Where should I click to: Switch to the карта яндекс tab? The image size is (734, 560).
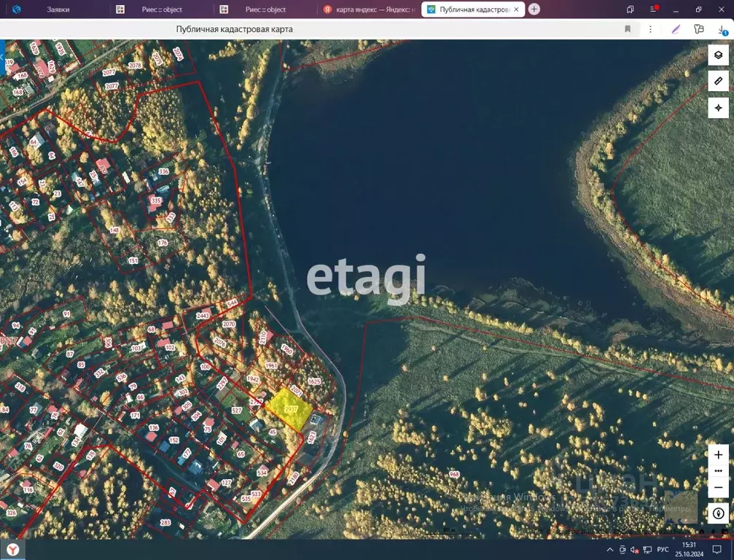tap(369, 9)
